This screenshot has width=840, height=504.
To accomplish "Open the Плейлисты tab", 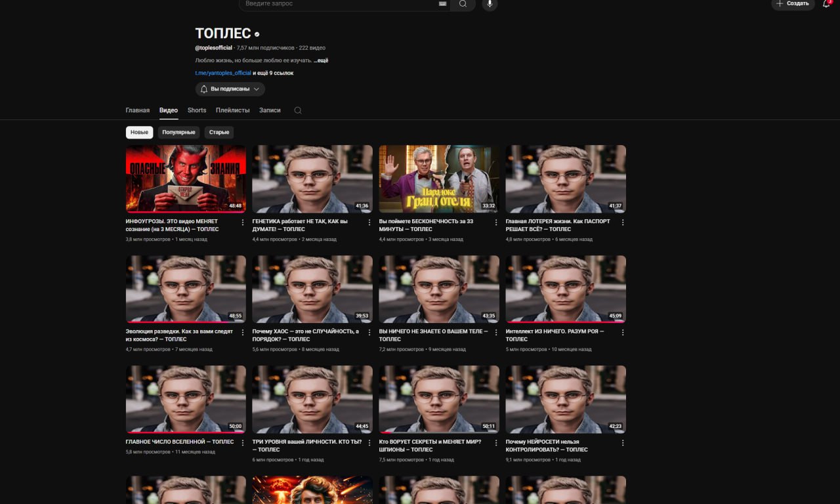I will (233, 110).
